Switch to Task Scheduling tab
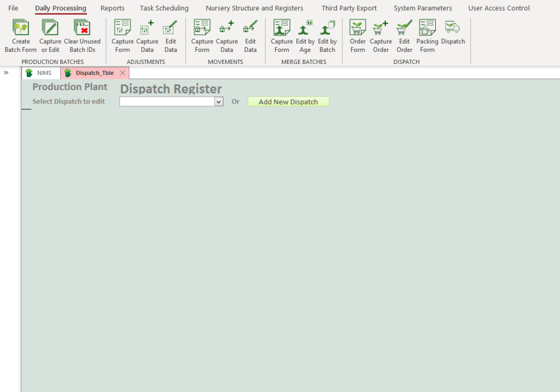Viewport: 560px width, 392px height. coord(164,8)
